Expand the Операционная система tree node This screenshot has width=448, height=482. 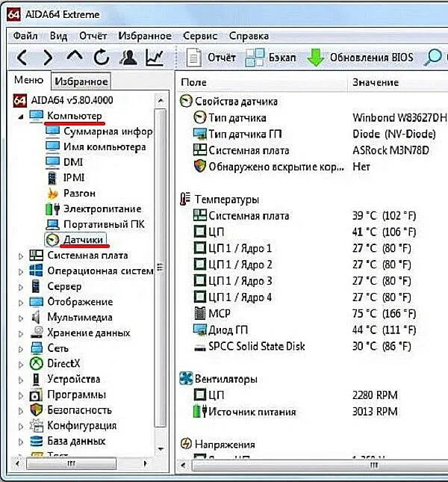click(21, 272)
